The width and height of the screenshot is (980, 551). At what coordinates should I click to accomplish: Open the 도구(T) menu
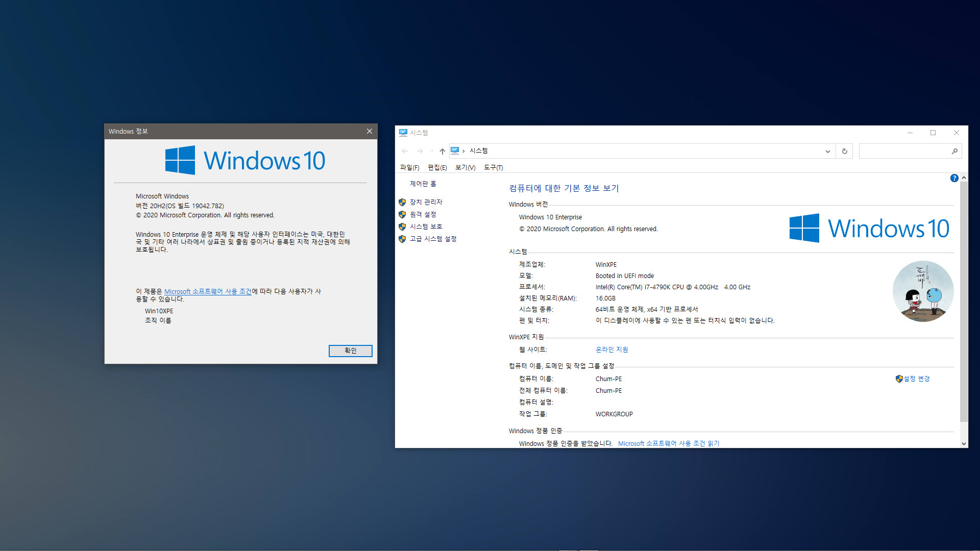pos(493,167)
